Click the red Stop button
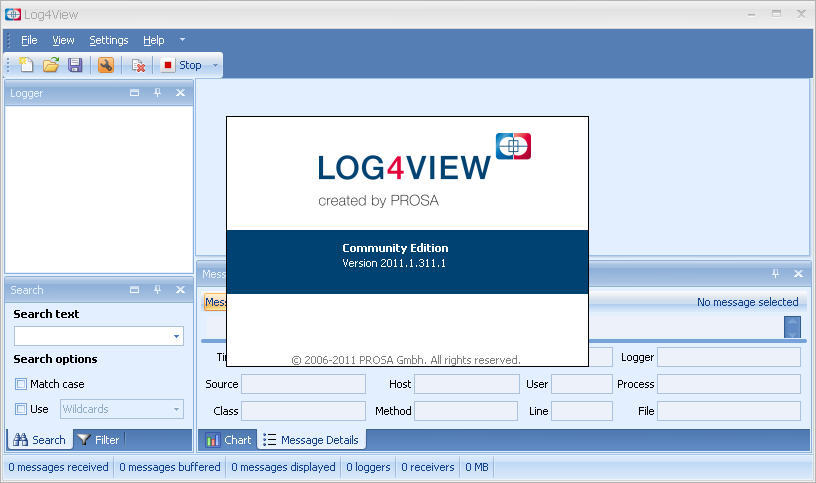The width and height of the screenshot is (816, 483). point(182,65)
